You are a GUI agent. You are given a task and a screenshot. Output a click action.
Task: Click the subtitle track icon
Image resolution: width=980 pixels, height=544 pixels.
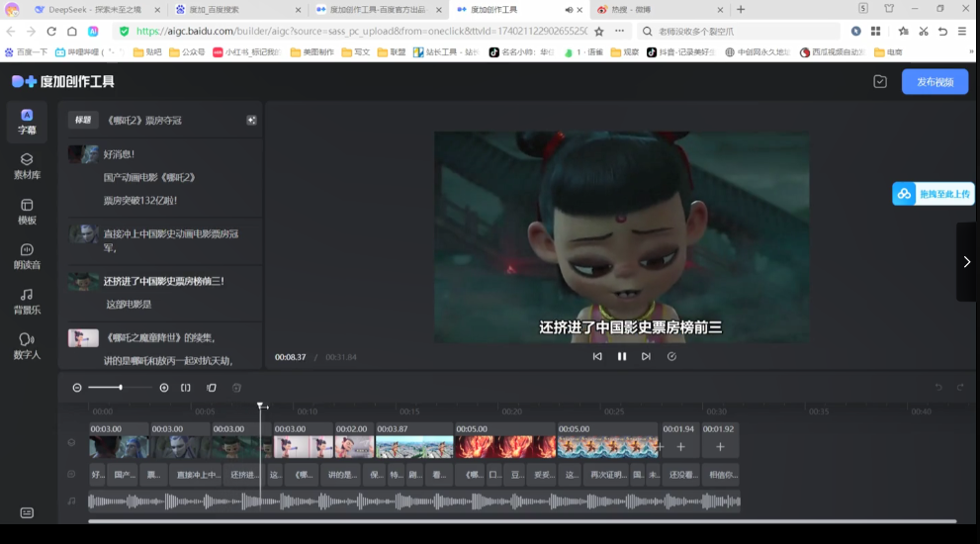click(71, 475)
